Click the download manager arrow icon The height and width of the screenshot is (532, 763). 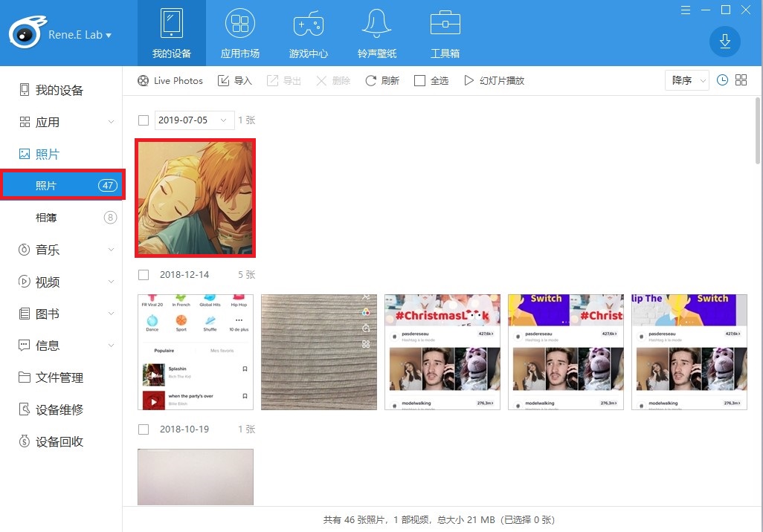724,42
